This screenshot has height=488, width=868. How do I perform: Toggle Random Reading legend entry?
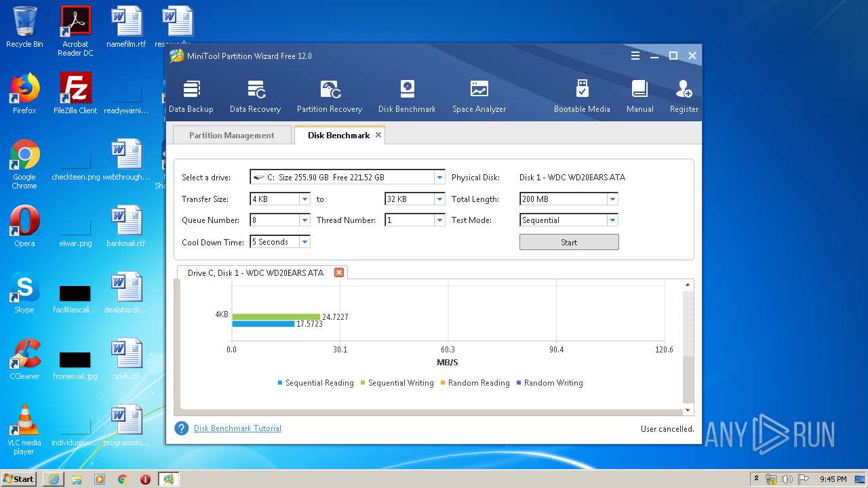point(475,383)
